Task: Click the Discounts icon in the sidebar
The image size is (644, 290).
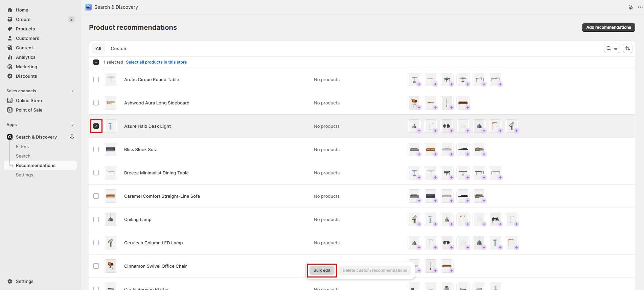Action: click(10, 76)
